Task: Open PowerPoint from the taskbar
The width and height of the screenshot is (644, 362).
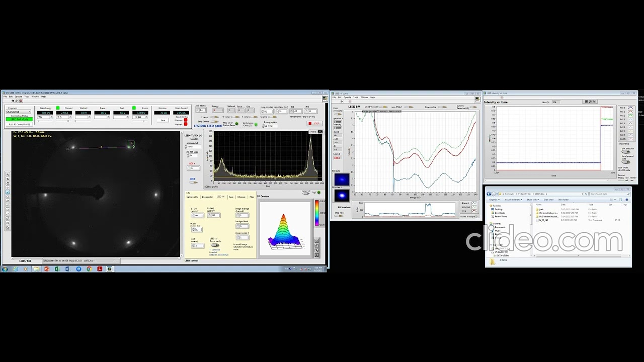Action: click(47, 269)
